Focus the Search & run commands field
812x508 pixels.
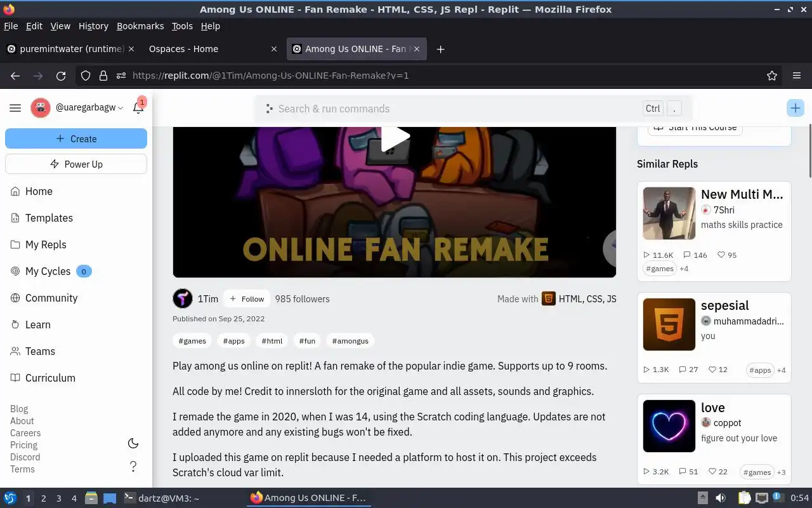[473, 109]
